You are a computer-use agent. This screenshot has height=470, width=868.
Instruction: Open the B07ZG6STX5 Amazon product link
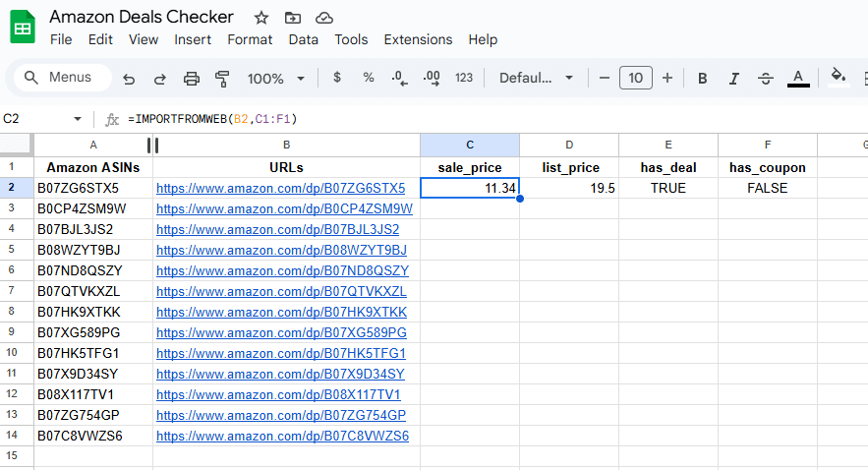tap(280, 188)
